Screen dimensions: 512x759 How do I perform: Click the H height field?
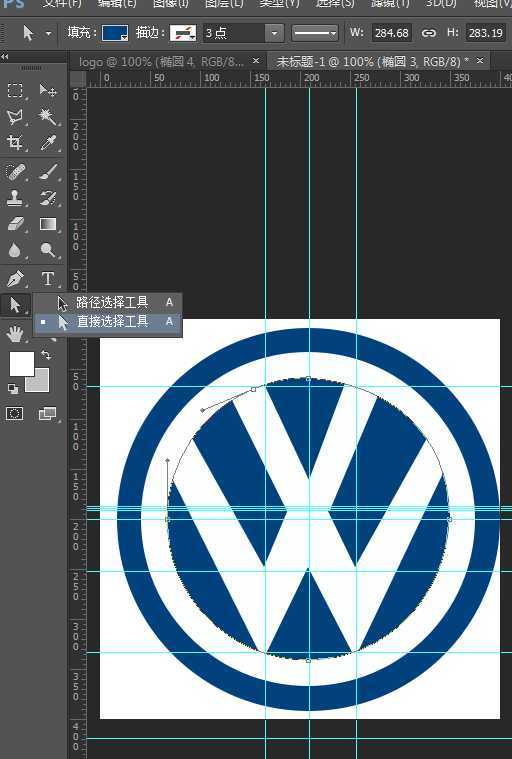(x=485, y=33)
